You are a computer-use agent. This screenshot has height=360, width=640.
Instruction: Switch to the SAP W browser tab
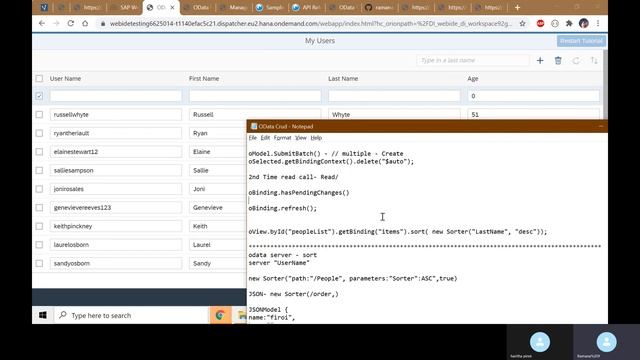click(x=125, y=7)
